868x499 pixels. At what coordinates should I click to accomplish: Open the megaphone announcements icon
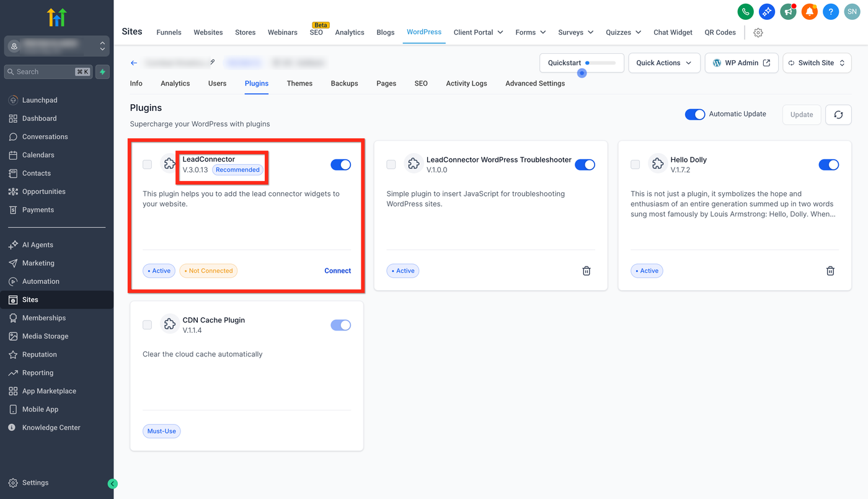coord(789,11)
